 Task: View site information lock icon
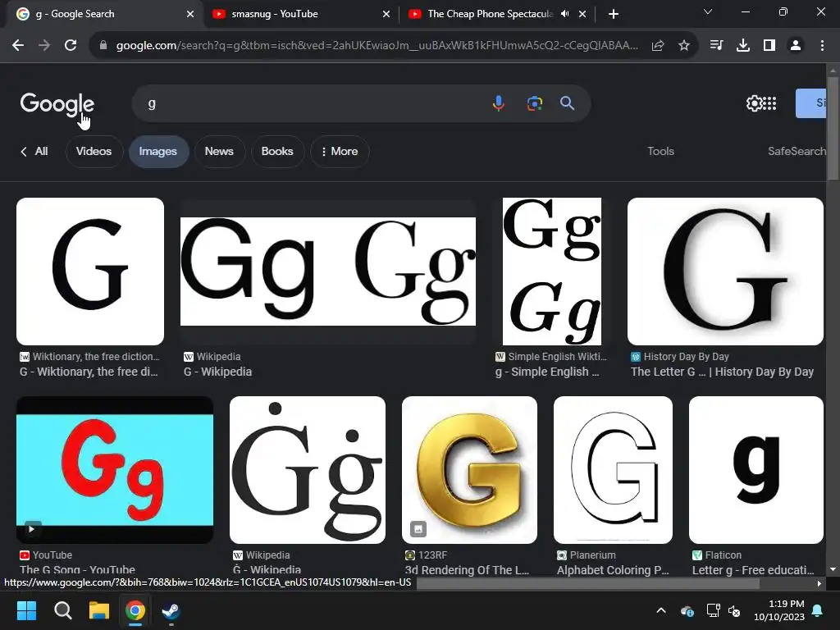pyautogui.click(x=103, y=46)
